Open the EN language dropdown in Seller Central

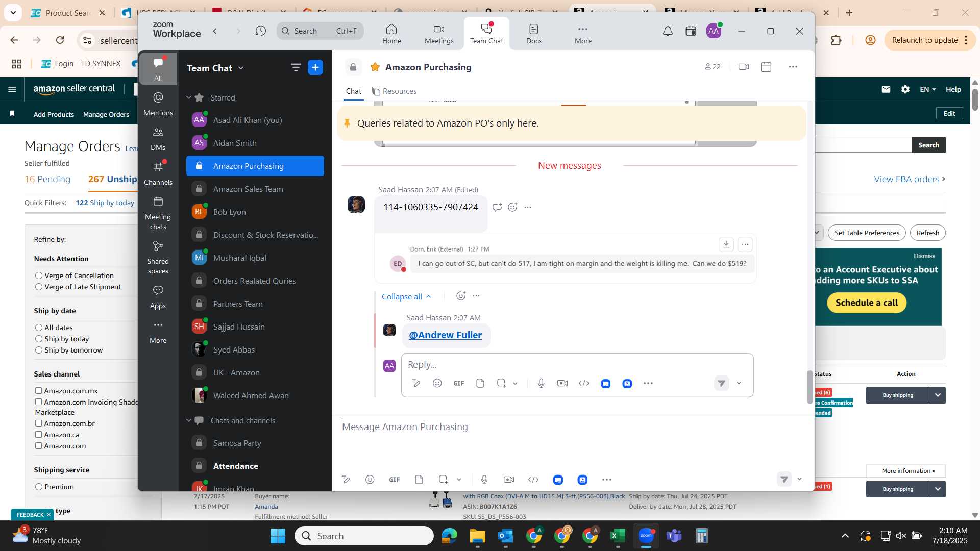coord(927,89)
